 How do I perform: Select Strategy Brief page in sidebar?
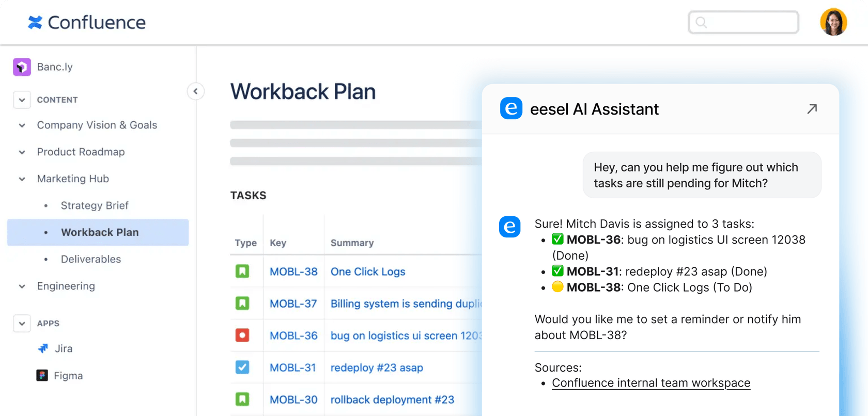click(95, 205)
